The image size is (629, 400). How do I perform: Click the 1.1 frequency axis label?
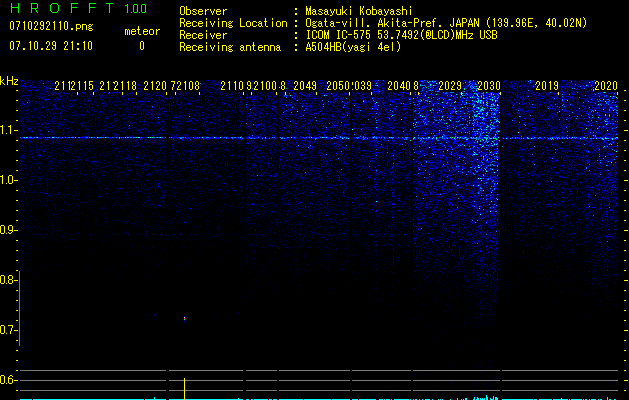(x=9, y=130)
